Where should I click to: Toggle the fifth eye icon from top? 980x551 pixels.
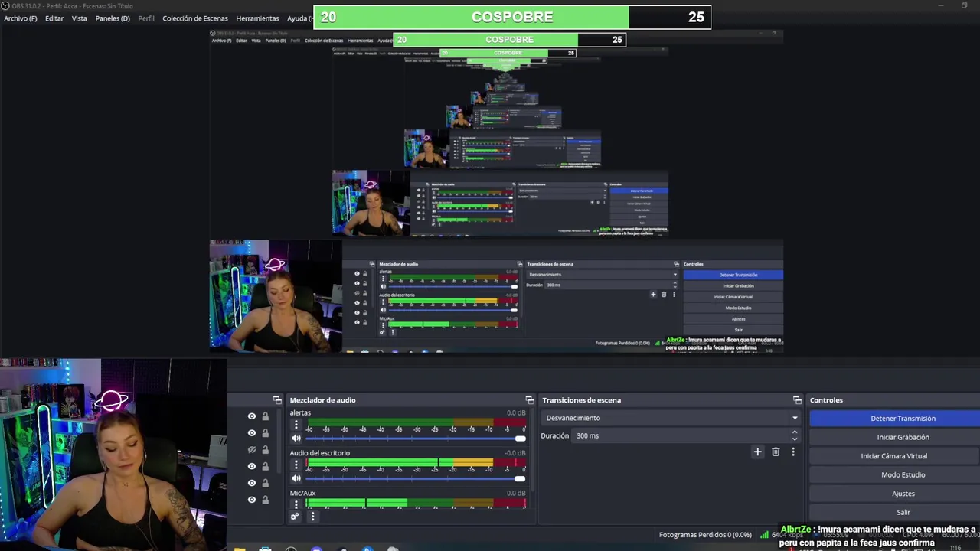tap(251, 483)
